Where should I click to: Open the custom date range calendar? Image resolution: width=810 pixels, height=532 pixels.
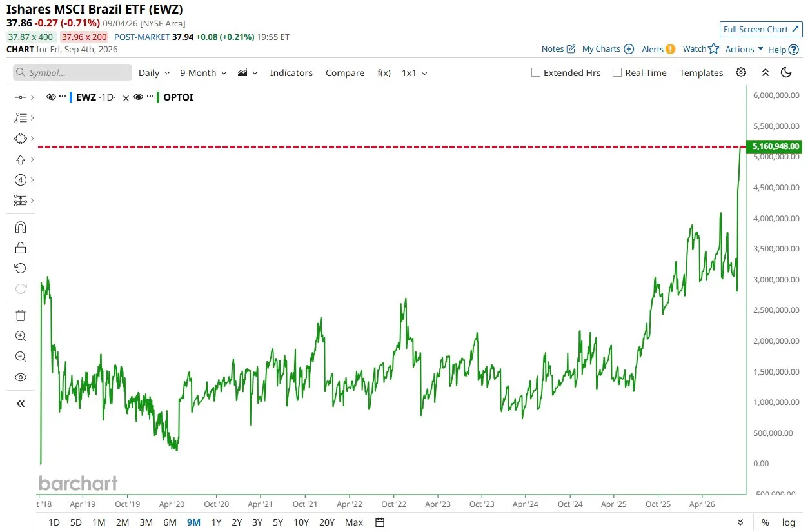coord(380,522)
